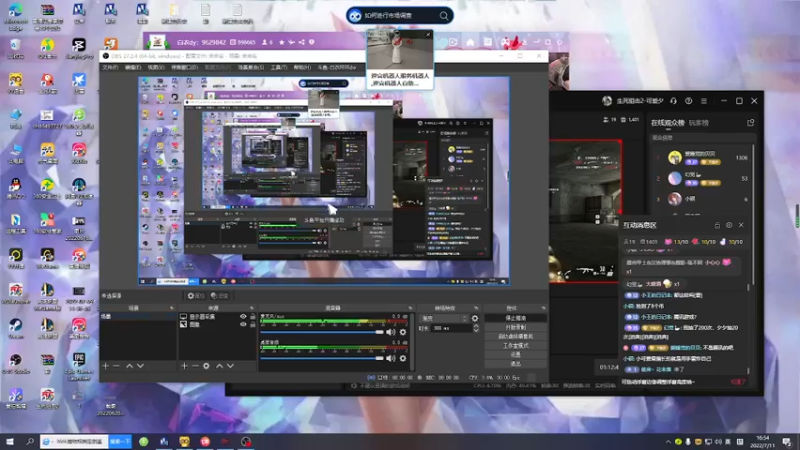The width and height of the screenshot is (800, 450).
Task: Open the help question icon in streaming app
Action: pos(689,101)
